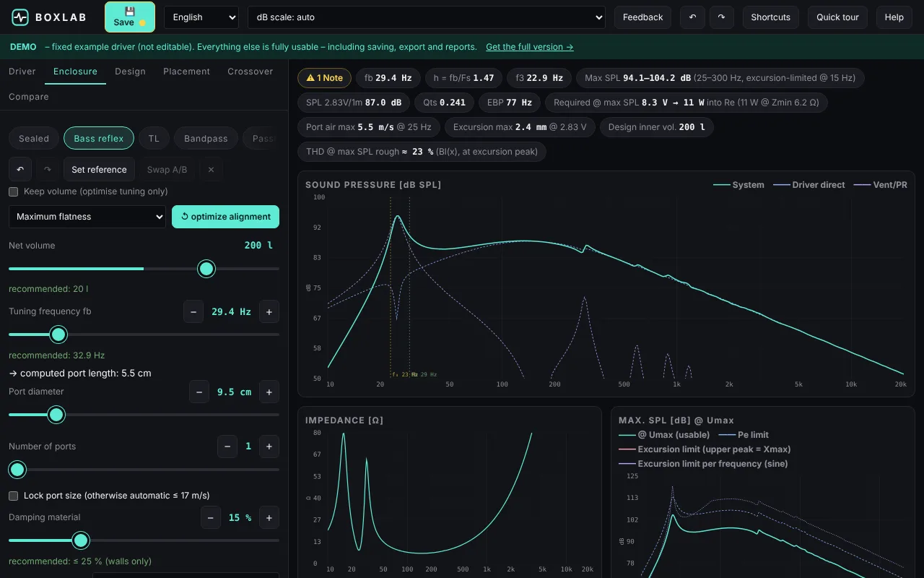Image resolution: width=924 pixels, height=578 pixels.
Task: Decrease tuning frequency fb with minus
Action: [x=193, y=312]
